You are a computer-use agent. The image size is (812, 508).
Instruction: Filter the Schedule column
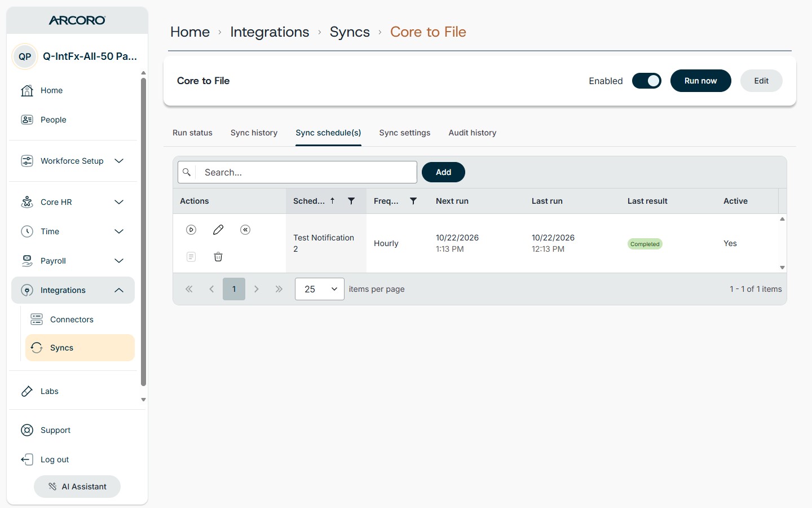(351, 201)
